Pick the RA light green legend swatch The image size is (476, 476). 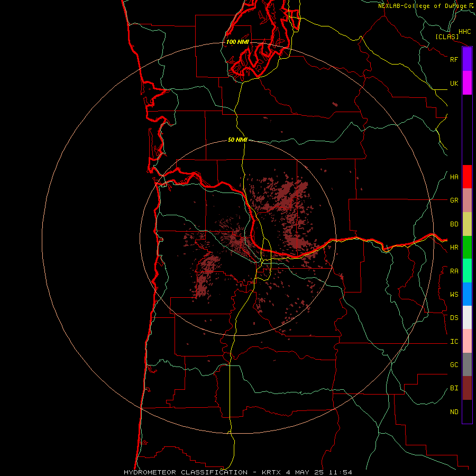pos(467,271)
